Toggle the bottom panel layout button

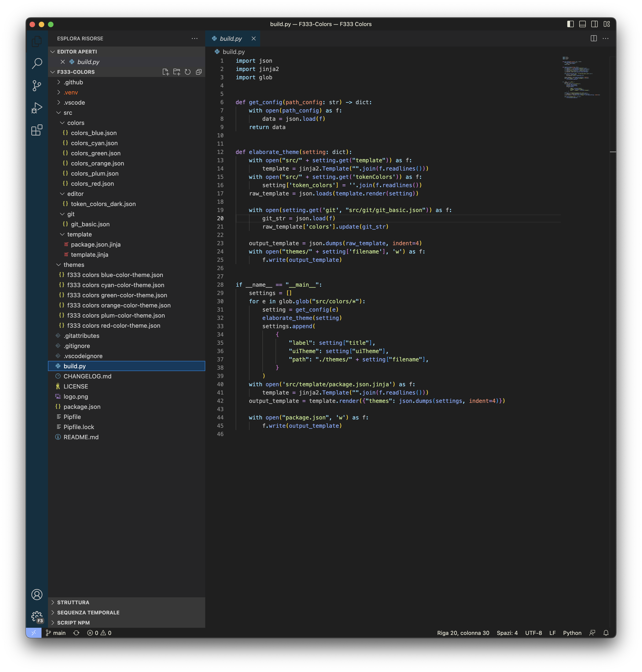583,24
